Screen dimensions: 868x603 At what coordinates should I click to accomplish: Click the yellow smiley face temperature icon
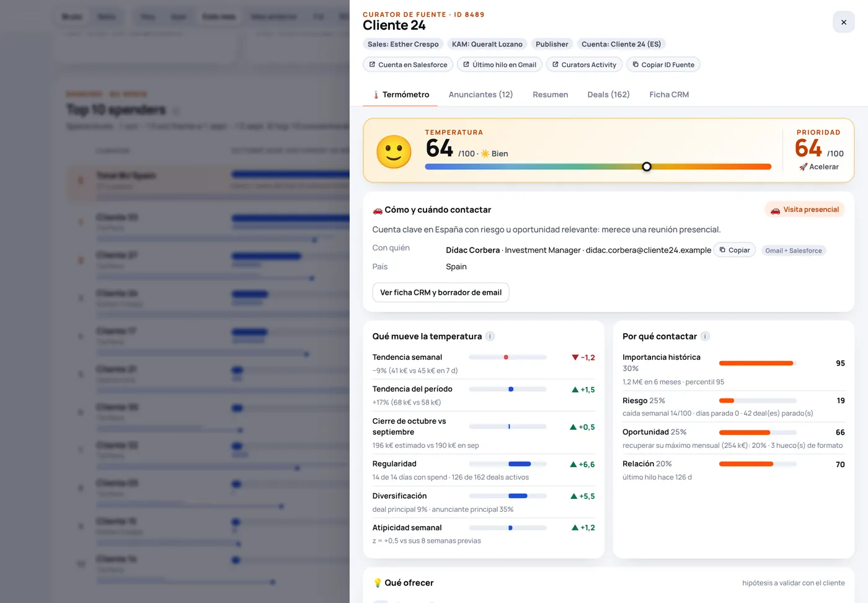coord(394,151)
